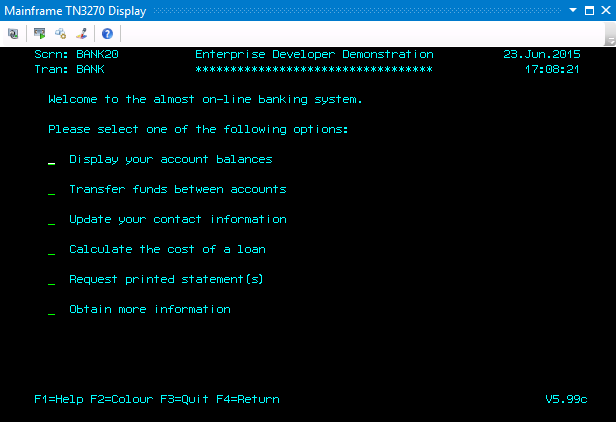This screenshot has width=616, height=422.
Task: Open the toolbar overflow options arrow
Action: pyautogui.click(x=609, y=38)
